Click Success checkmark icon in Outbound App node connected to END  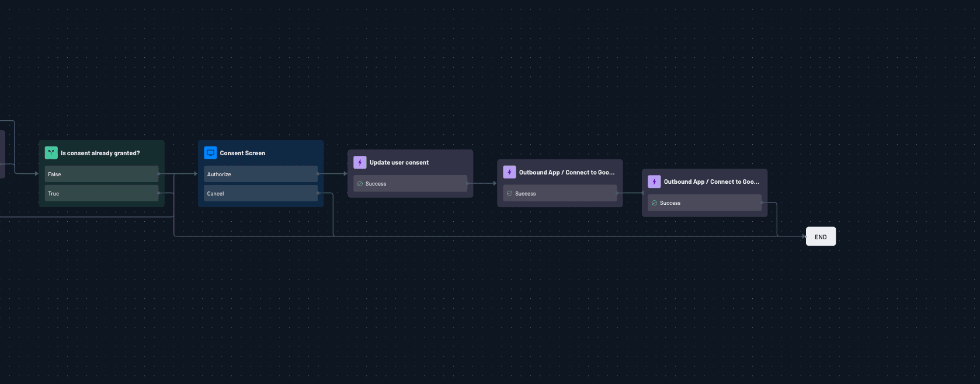click(x=654, y=203)
